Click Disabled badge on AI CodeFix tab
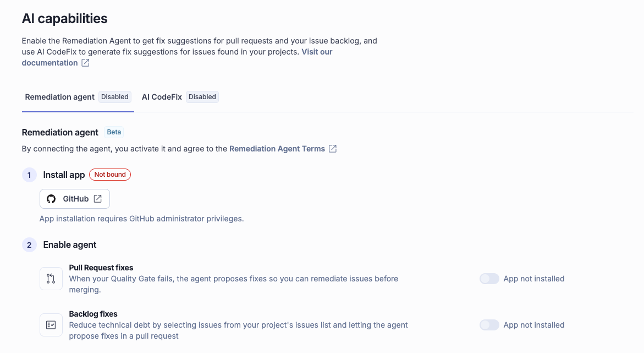644x353 pixels. coord(202,97)
